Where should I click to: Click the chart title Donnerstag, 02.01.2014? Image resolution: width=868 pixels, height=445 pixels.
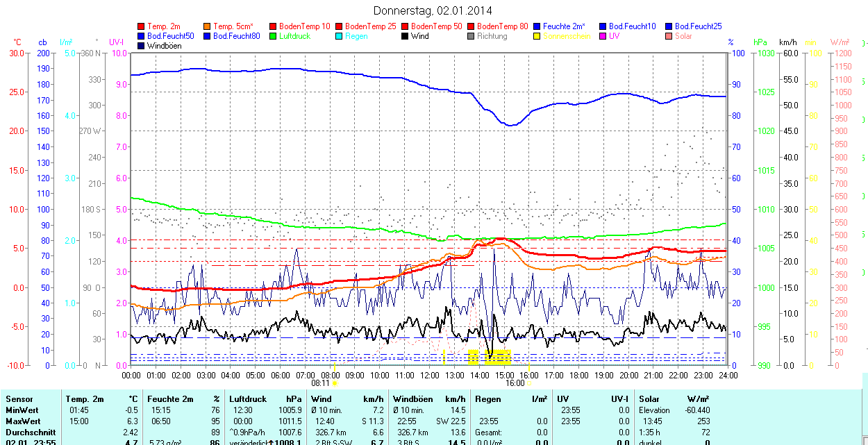[x=433, y=10]
